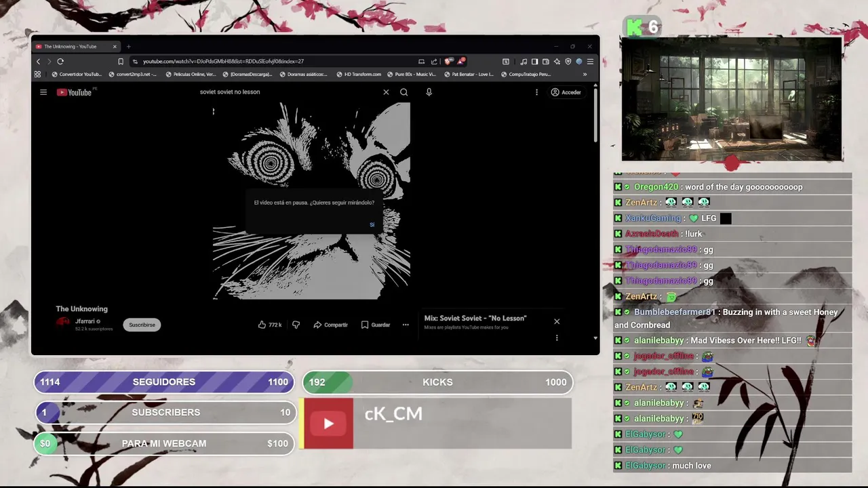
Task: Click Oregon420's word of the day message
Action: (x=744, y=187)
